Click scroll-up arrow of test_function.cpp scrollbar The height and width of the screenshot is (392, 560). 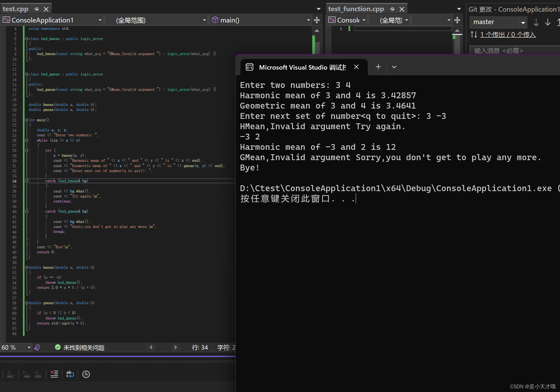click(x=457, y=31)
